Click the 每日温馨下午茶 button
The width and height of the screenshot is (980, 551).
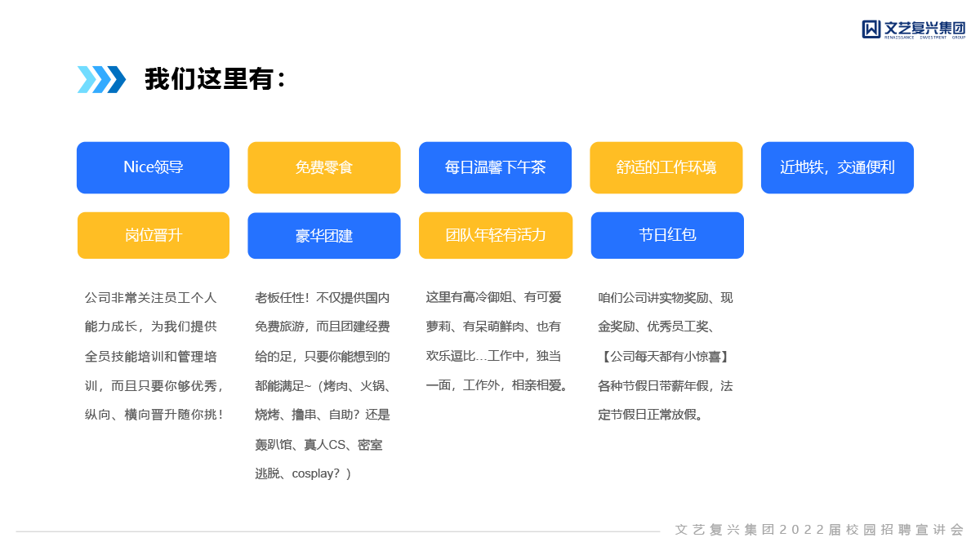point(495,167)
